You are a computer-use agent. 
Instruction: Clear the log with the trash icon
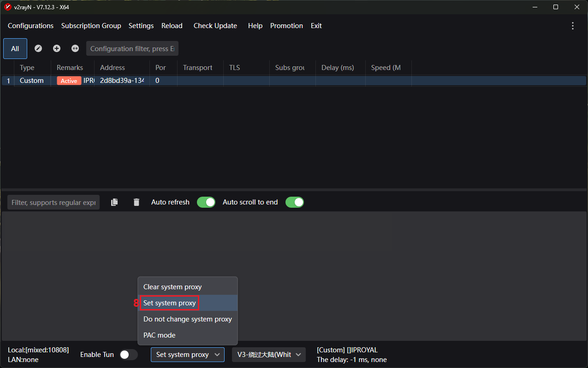point(136,202)
